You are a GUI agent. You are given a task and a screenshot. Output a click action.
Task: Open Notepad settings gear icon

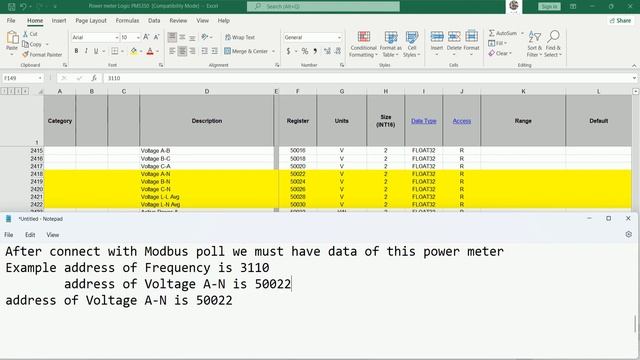(629, 234)
